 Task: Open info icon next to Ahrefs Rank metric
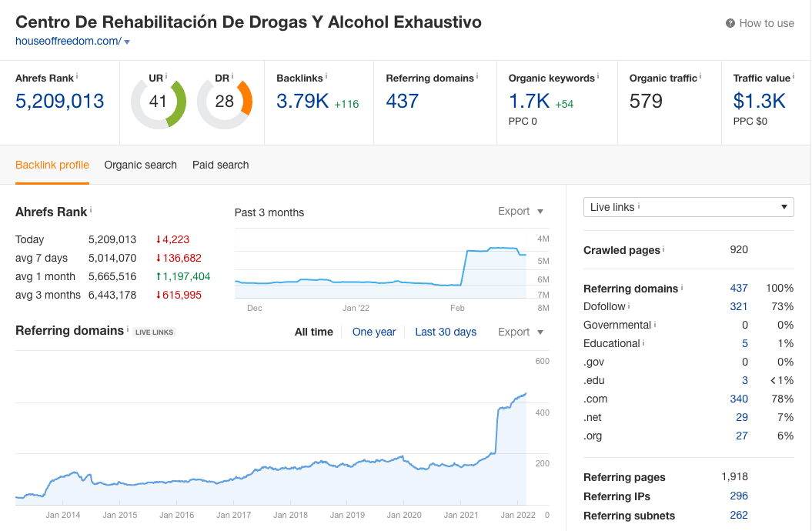point(77,76)
